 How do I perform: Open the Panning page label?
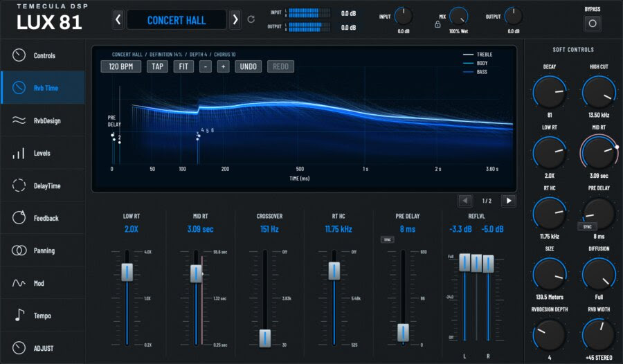(x=44, y=251)
